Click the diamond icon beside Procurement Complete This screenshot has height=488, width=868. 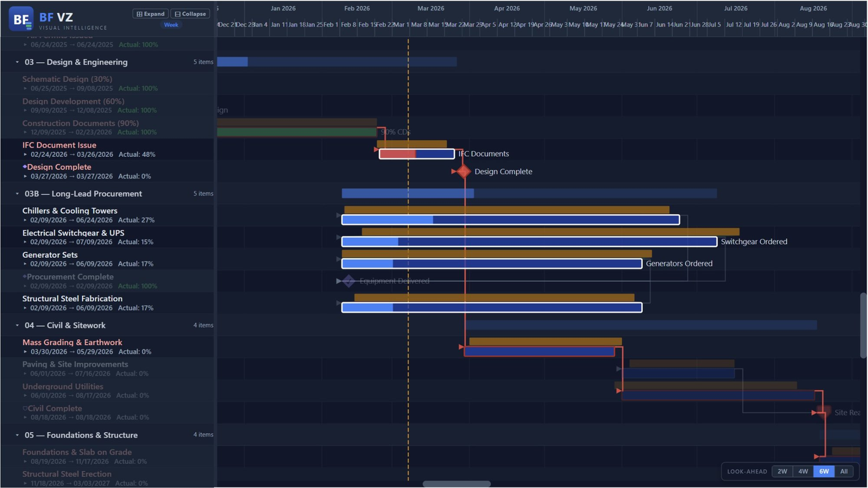point(25,276)
